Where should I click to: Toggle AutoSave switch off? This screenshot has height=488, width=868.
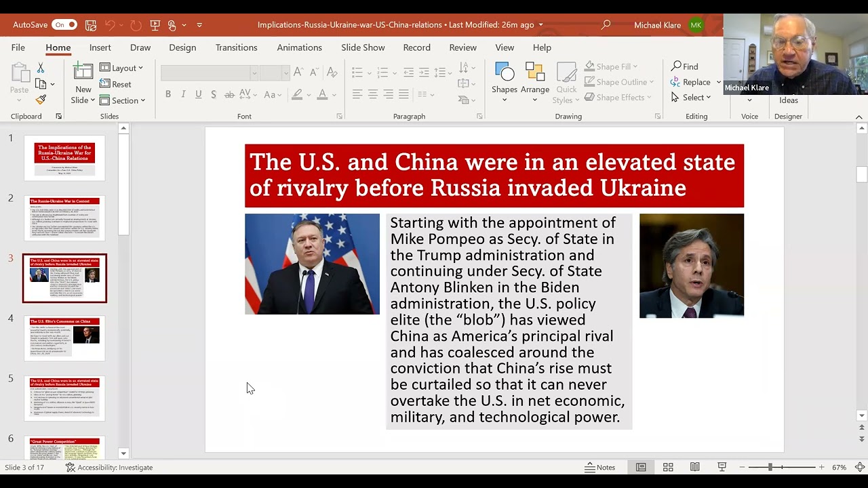64,25
